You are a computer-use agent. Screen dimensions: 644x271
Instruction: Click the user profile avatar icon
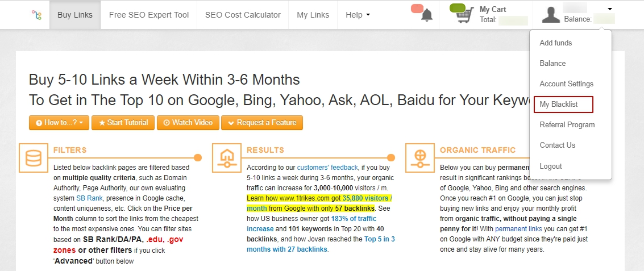point(551,14)
